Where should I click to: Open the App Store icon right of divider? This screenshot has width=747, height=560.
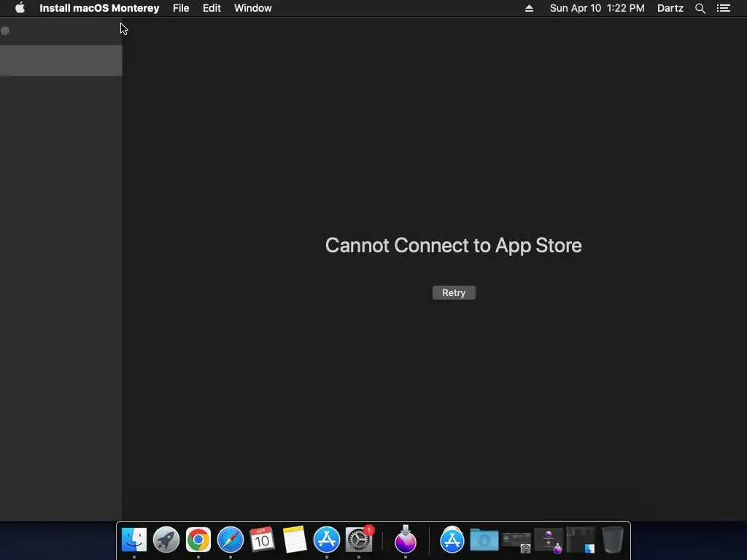click(452, 540)
